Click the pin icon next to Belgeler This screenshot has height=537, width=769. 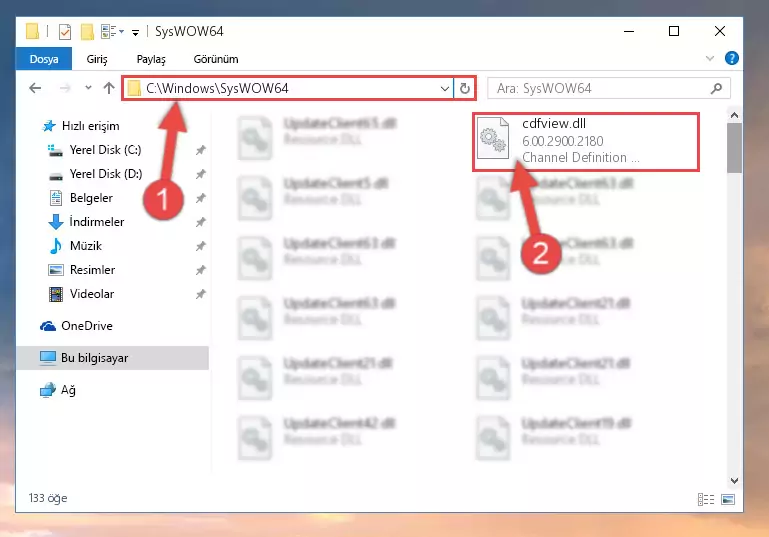pos(201,198)
